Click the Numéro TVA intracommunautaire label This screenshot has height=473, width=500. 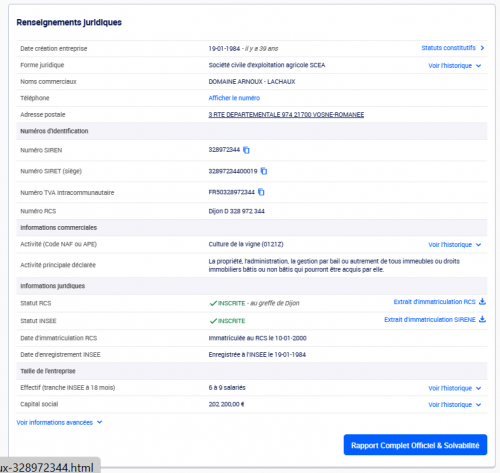[x=67, y=193]
